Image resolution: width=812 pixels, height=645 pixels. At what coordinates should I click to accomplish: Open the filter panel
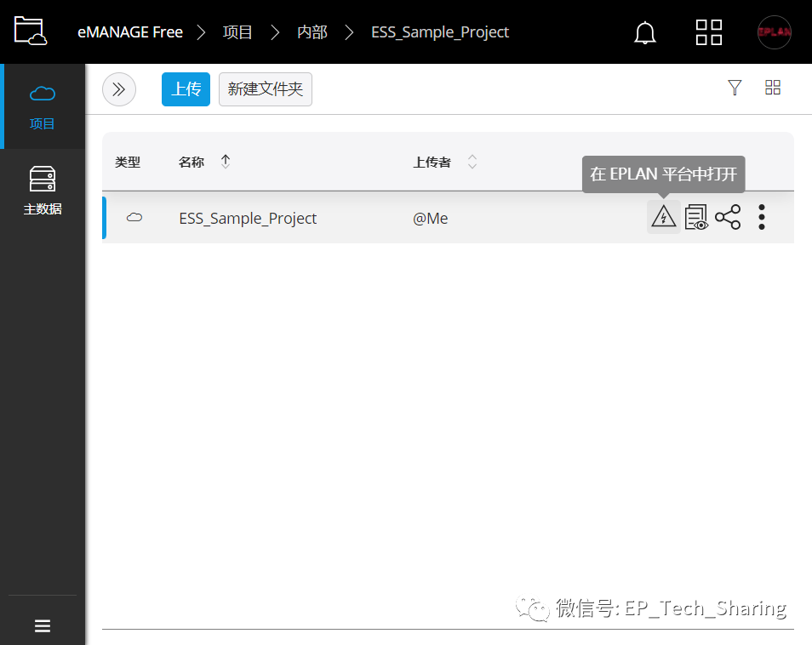point(735,88)
